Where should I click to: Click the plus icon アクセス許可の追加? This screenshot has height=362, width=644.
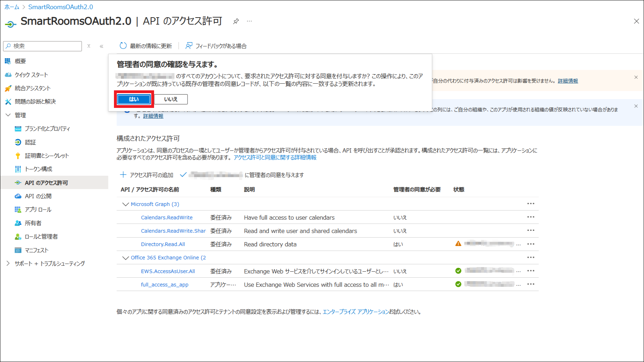(x=123, y=175)
